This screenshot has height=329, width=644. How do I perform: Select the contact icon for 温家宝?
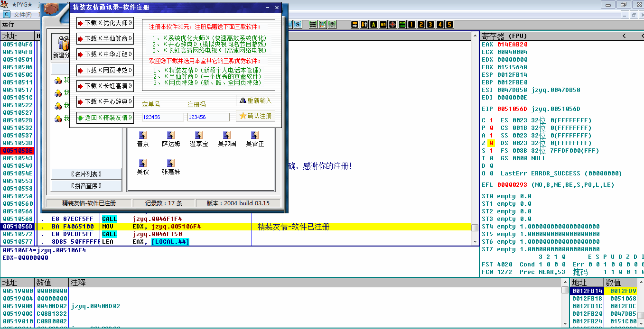pos(199,135)
